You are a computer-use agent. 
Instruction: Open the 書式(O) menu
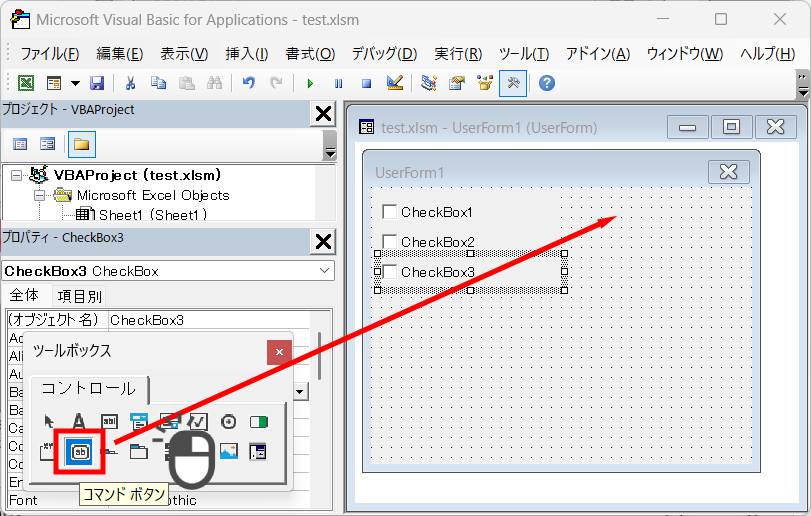coord(310,54)
